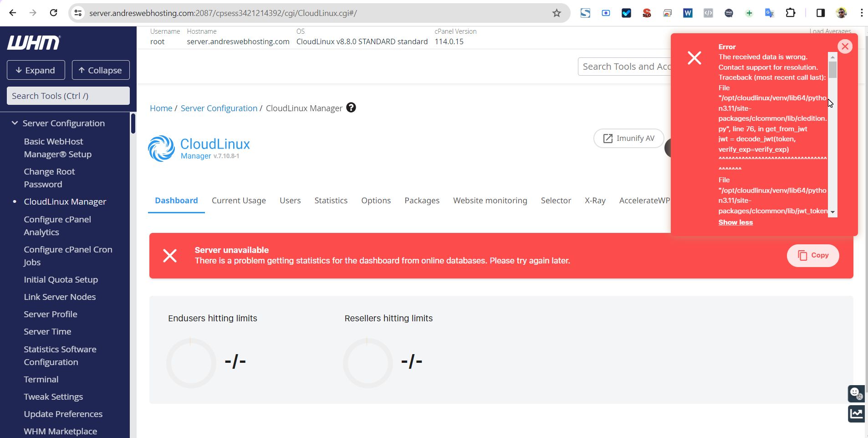Image resolution: width=868 pixels, height=438 pixels.
Task: Open Change Root Password
Action: tap(49, 178)
